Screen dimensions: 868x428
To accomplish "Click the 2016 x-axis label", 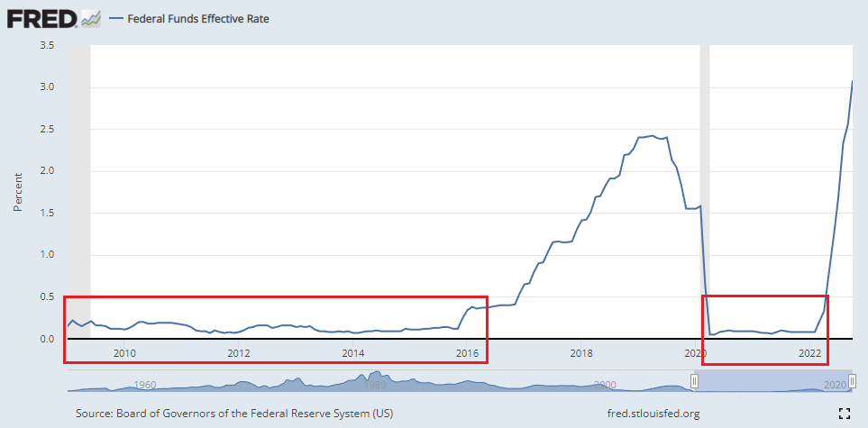I will [x=466, y=352].
